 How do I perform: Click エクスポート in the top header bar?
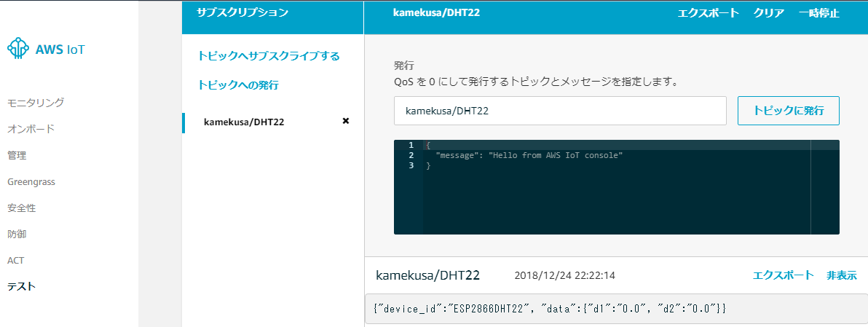pyautogui.click(x=709, y=13)
